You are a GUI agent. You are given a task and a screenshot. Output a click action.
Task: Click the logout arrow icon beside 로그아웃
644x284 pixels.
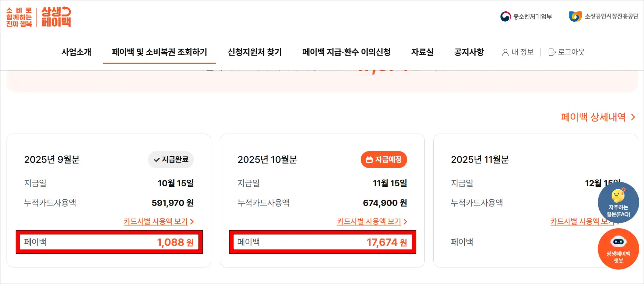click(x=552, y=52)
